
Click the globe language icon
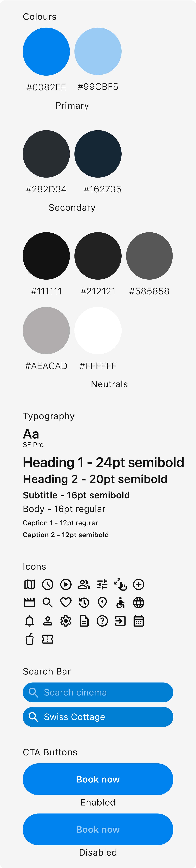pos(138,602)
